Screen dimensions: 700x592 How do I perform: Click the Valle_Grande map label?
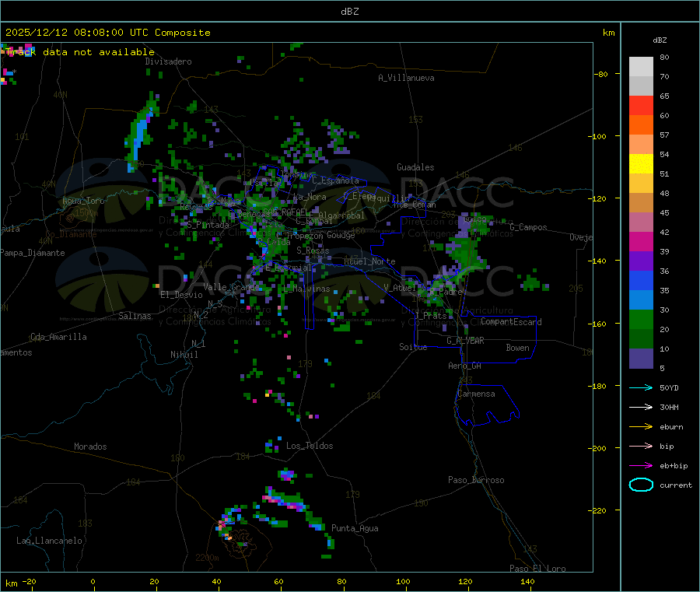(x=231, y=287)
